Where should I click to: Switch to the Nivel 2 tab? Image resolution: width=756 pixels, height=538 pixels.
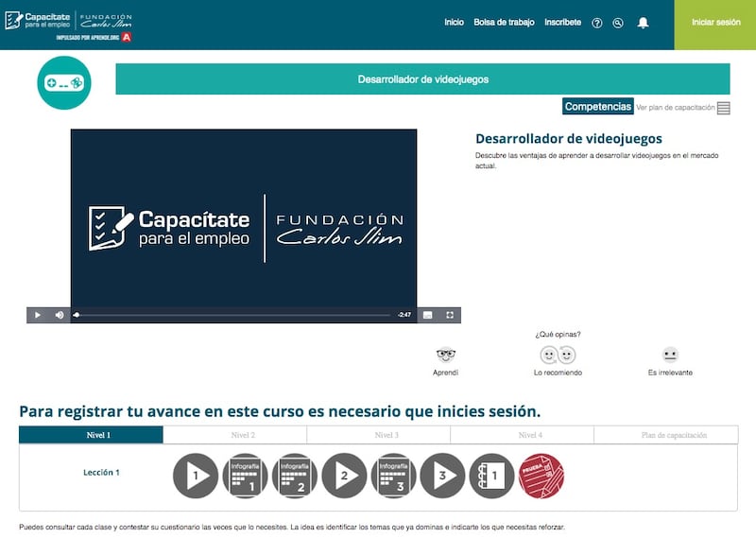[234, 435]
